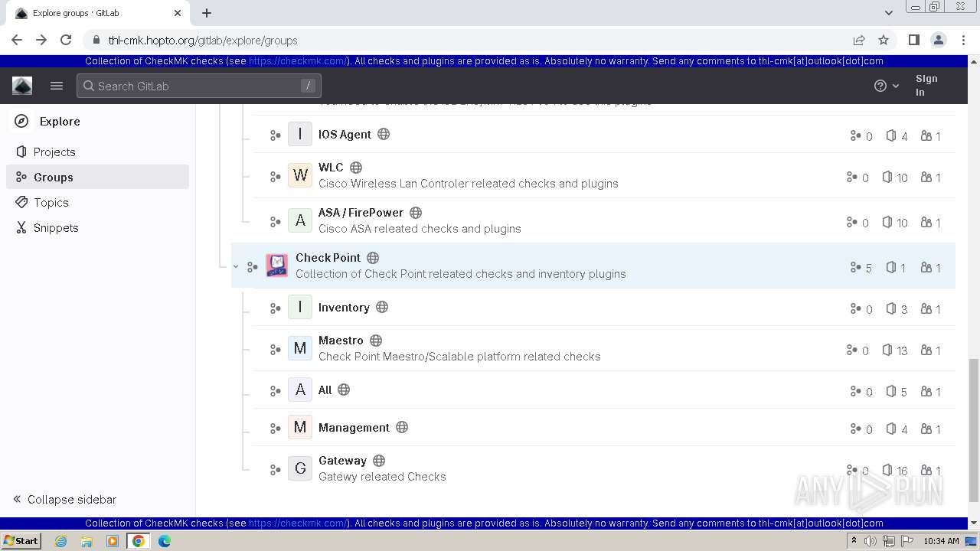Reload the page
The width and height of the screenshot is (980, 551).
[66, 40]
